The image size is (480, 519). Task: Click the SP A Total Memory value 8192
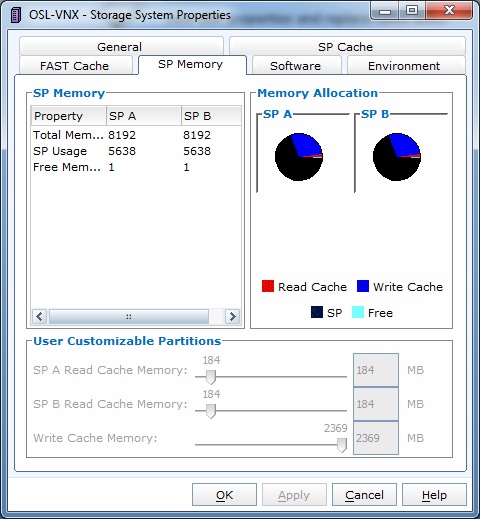pos(122,135)
